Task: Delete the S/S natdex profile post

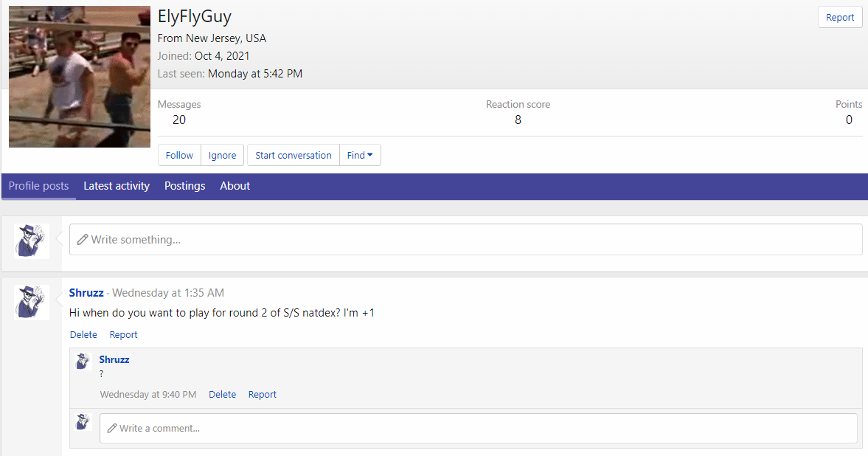Action: (83, 334)
